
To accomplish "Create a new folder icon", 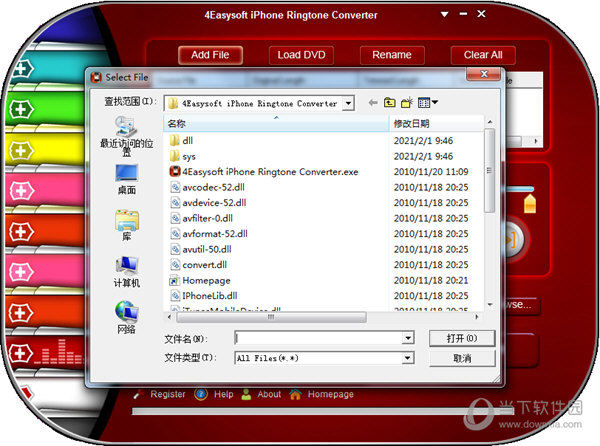I will (406, 103).
